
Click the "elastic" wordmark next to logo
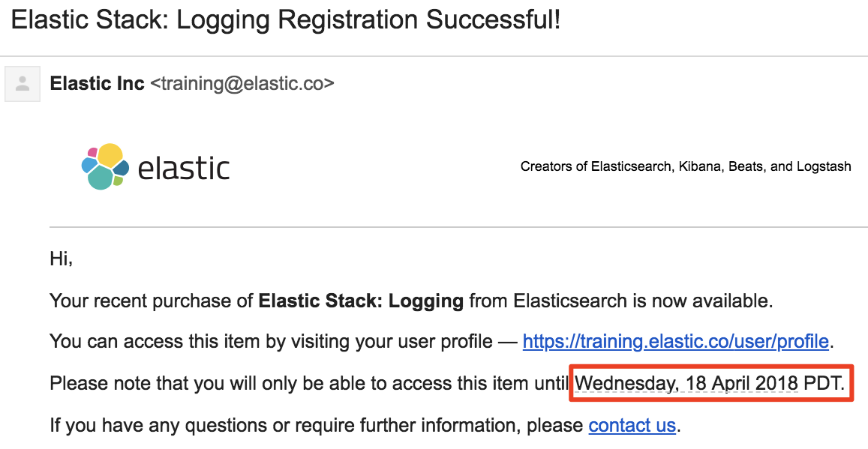(x=184, y=168)
